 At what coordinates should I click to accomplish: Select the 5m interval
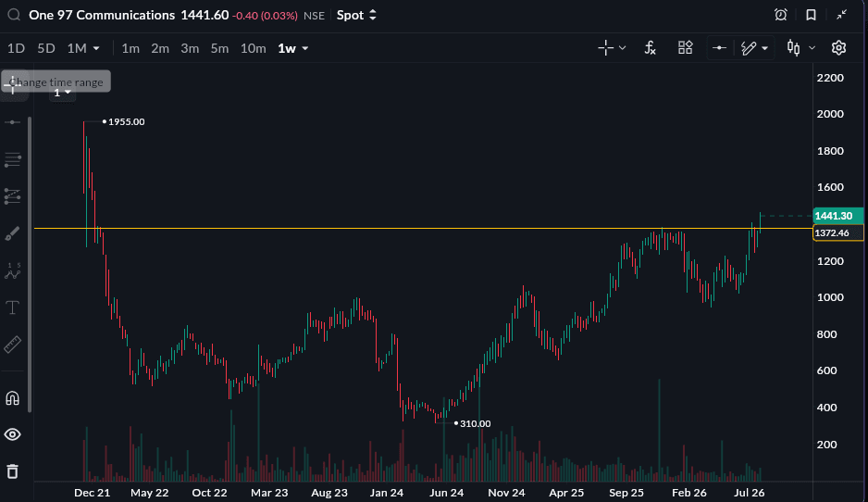(x=219, y=48)
